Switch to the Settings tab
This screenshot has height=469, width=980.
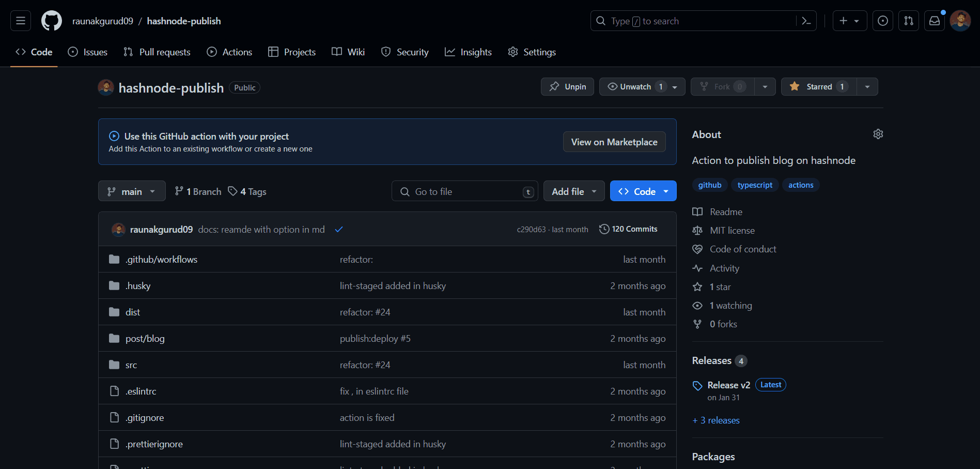tap(532, 52)
